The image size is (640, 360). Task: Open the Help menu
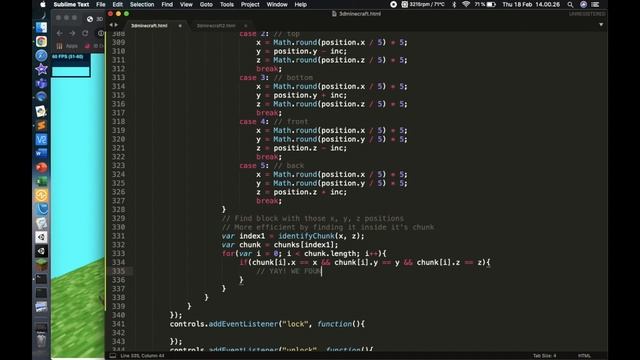pos(301,4)
